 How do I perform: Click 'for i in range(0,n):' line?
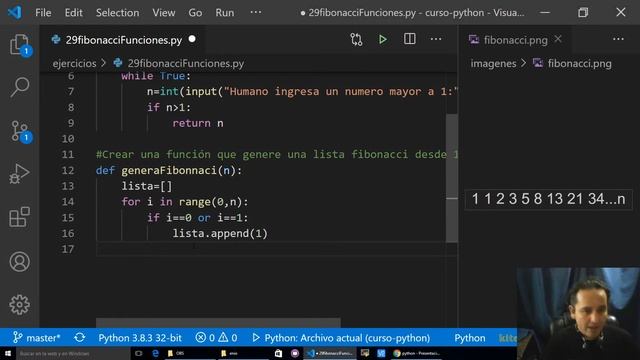click(184, 202)
